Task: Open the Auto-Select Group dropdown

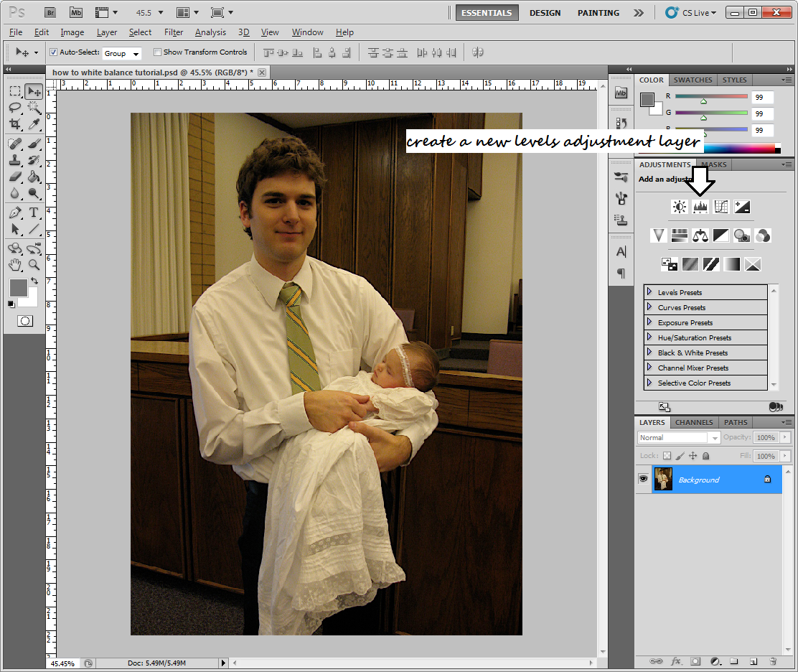Action: 121,53
